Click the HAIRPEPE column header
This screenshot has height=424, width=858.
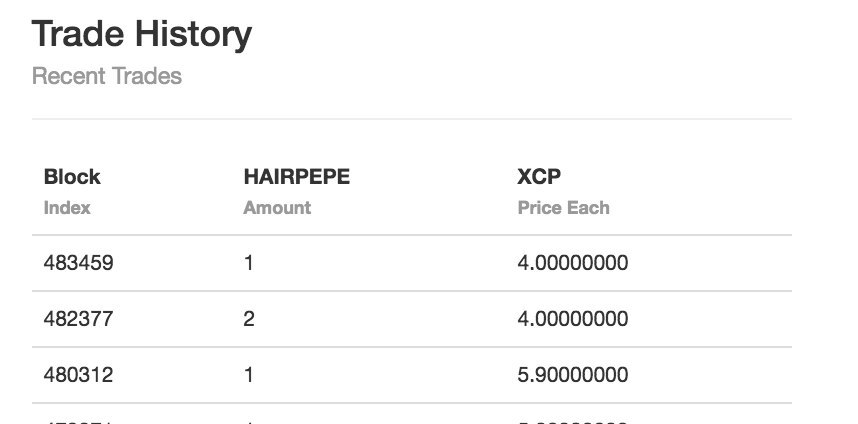click(x=297, y=177)
